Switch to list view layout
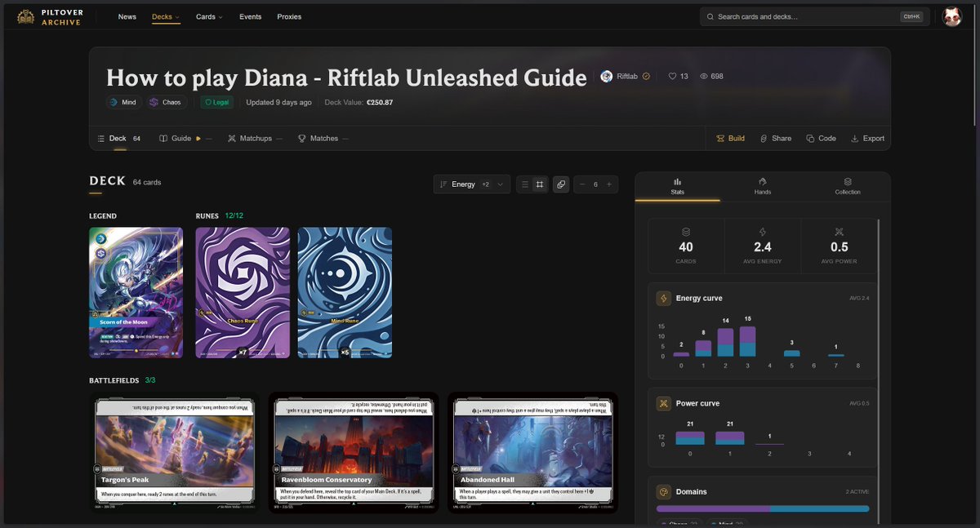 click(x=525, y=184)
